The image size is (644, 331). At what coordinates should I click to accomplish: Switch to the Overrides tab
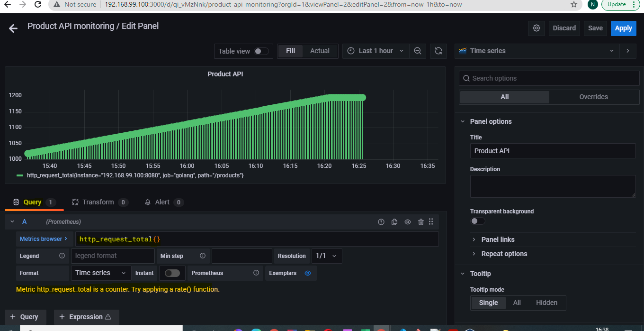[593, 97]
